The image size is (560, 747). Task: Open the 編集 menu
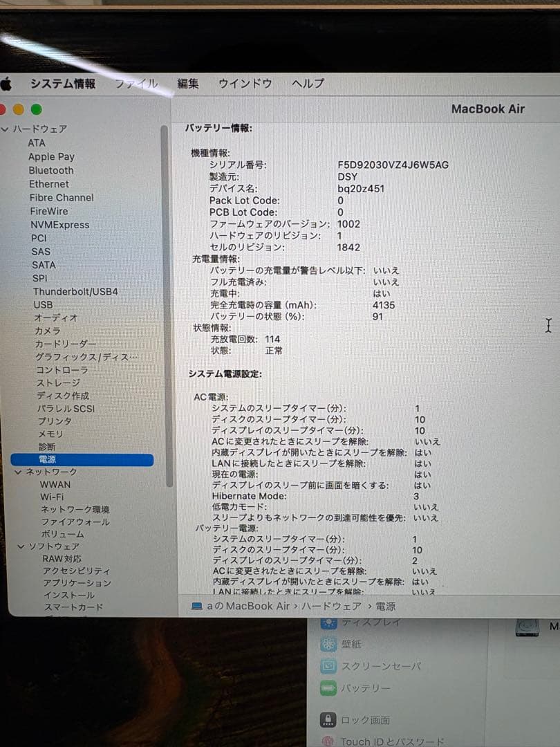pyautogui.click(x=187, y=83)
